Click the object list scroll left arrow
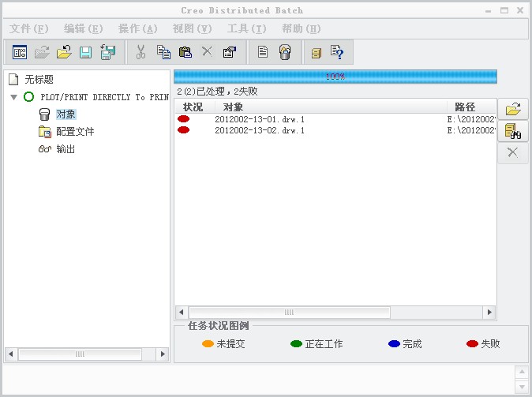532x397 pixels. [x=182, y=313]
